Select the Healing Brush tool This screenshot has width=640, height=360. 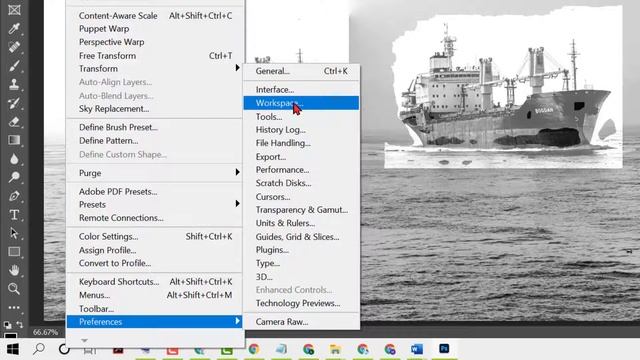click(14, 47)
